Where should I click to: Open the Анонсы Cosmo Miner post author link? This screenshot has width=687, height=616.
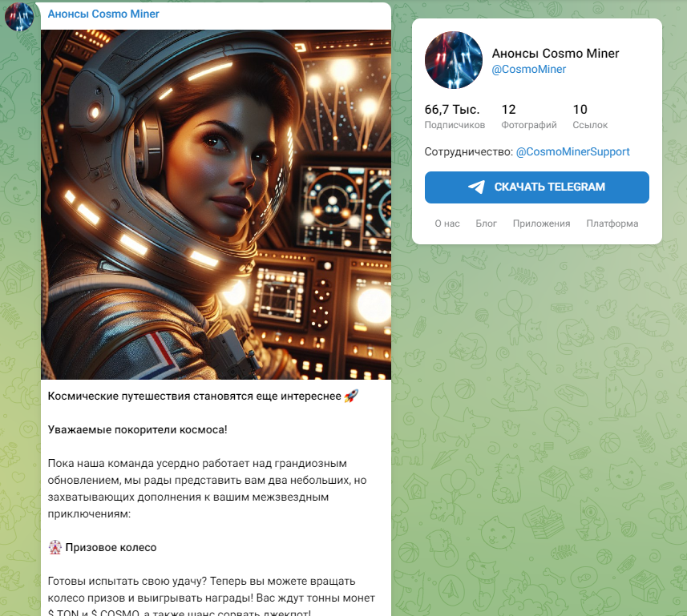point(103,14)
